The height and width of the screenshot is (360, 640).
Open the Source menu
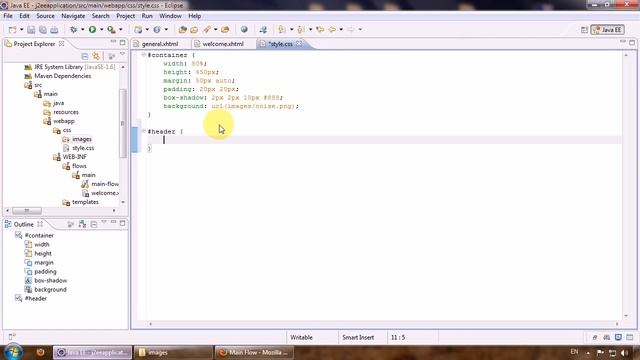(45, 16)
